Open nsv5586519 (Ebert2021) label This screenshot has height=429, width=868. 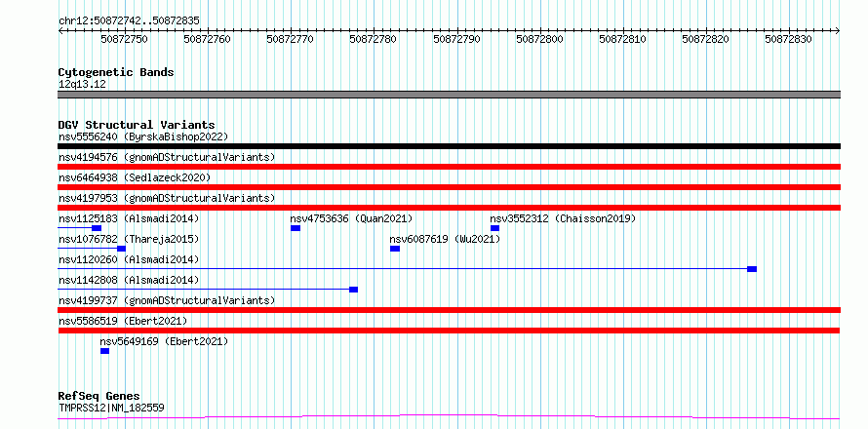click(x=123, y=321)
